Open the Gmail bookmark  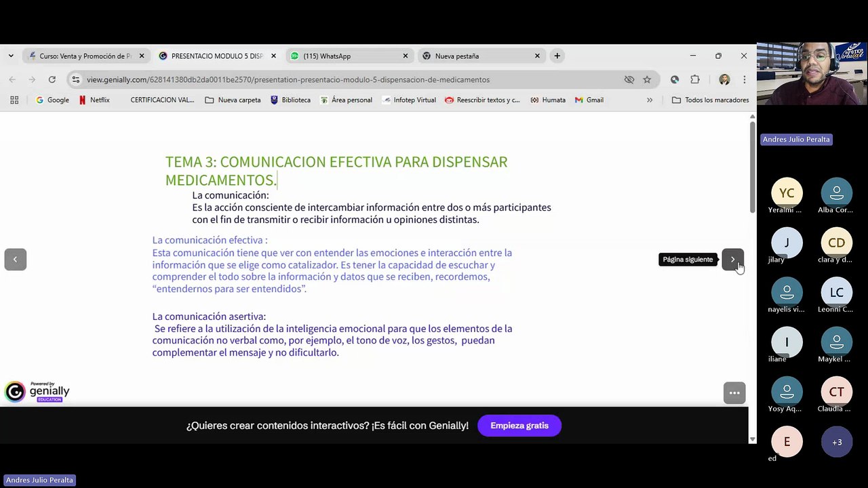pyautogui.click(x=589, y=100)
